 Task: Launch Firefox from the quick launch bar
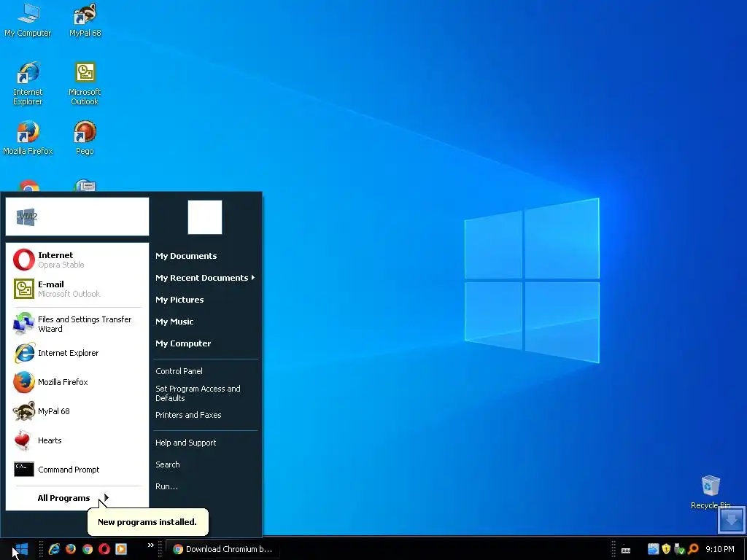71,549
